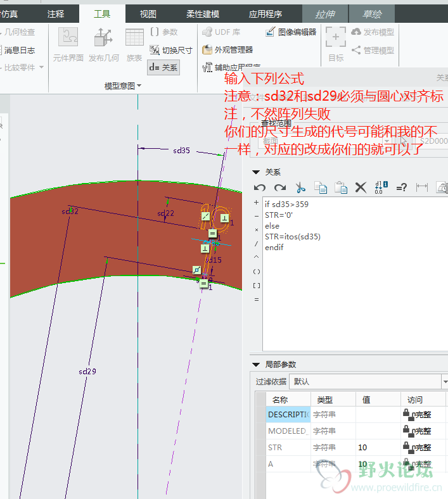The height and width of the screenshot is (499, 448).
Task: Insert minus operator in relations editor
Action: (257, 216)
